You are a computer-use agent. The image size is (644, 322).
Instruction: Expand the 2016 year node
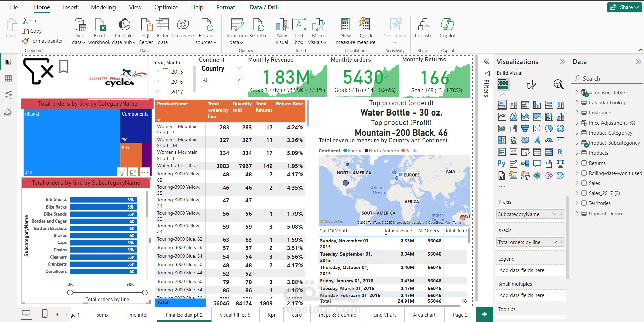[x=157, y=81]
